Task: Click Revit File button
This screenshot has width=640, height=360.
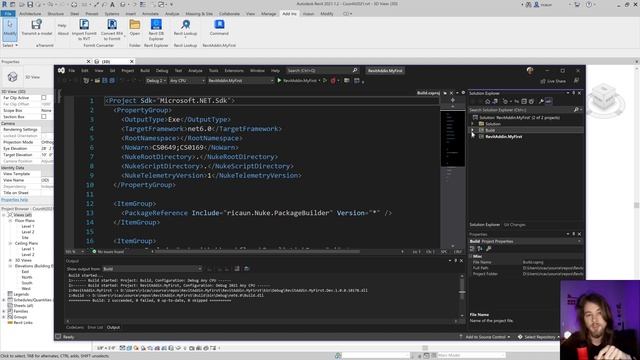Action: pos(8,14)
